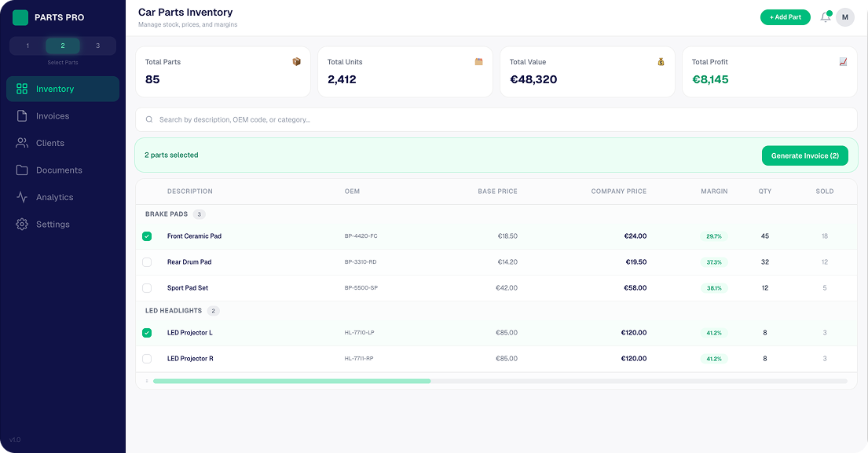This screenshot has width=868, height=453.
Task: Click the box icon on Total Units card
Action: [x=479, y=62]
